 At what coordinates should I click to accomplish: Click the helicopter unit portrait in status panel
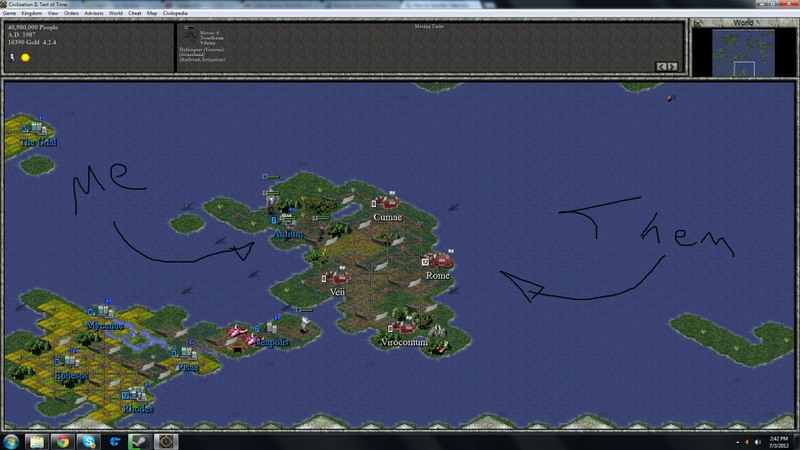tap(190, 34)
